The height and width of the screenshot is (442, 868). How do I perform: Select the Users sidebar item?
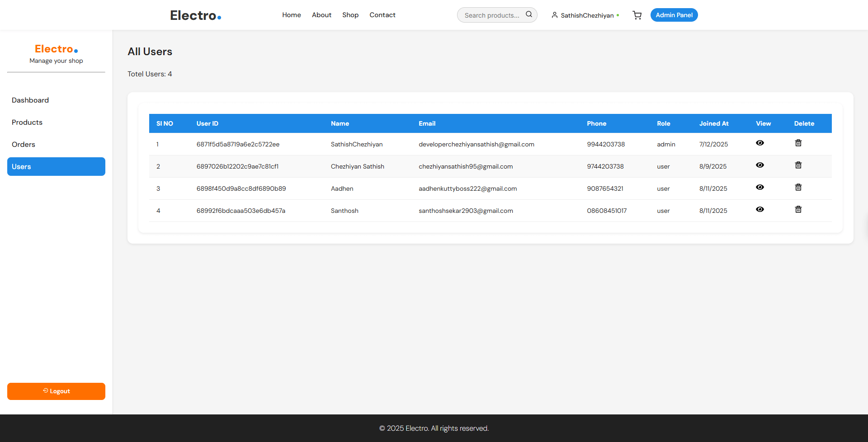(56, 167)
